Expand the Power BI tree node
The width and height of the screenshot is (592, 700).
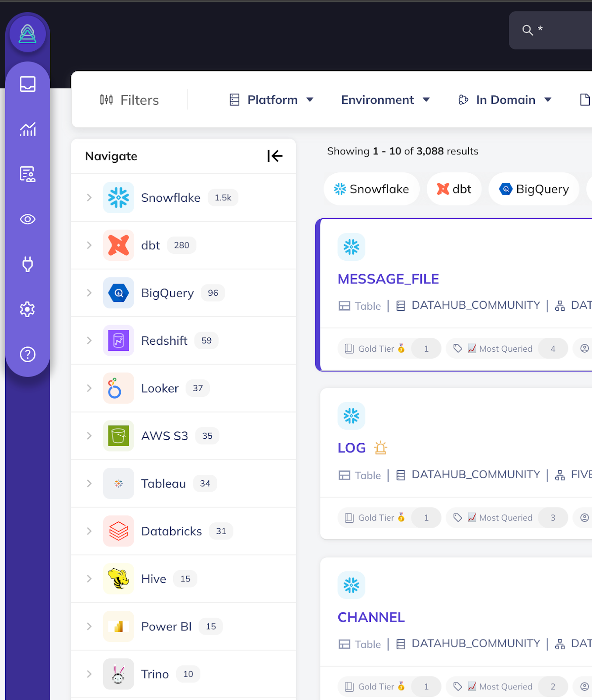[89, 626]
